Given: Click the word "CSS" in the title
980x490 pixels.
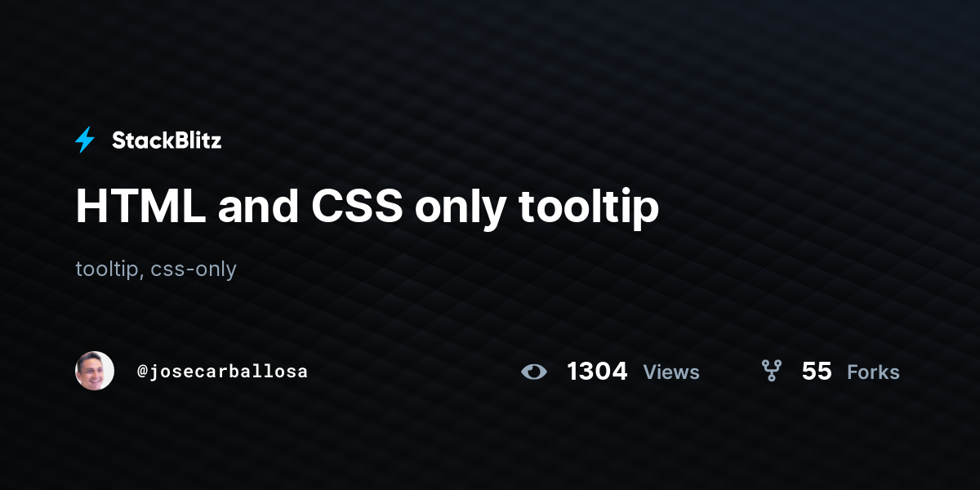Looking at the screenshot, I should [357, 207].
